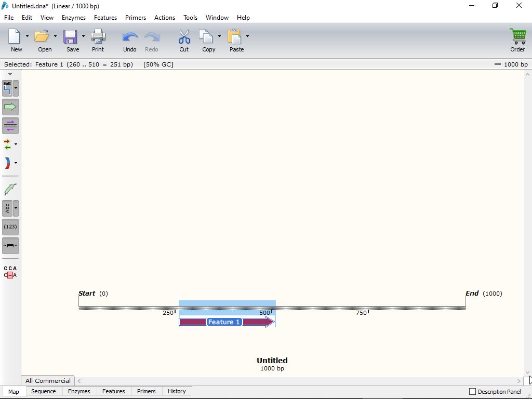
Task: Open the Enzymes menu
Action: [x=74, y=18]
